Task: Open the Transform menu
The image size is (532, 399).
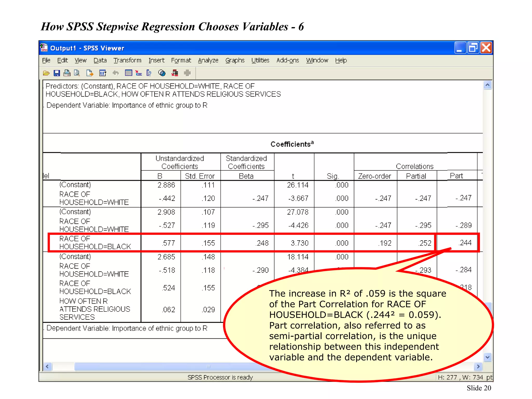Action: (x=127, y=60)
